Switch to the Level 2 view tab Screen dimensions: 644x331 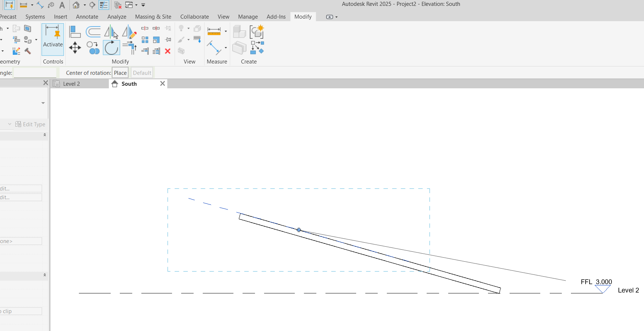72,84
